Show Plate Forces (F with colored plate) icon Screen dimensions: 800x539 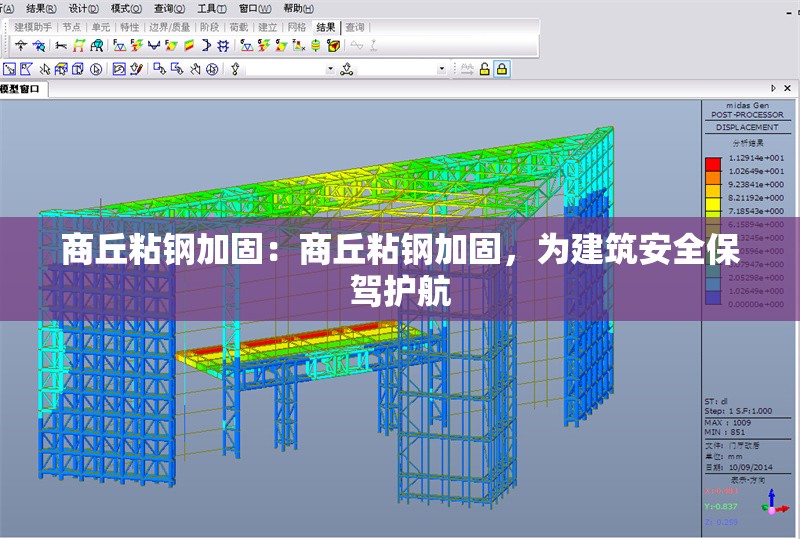pyautogui.click(x=171, y=46)
